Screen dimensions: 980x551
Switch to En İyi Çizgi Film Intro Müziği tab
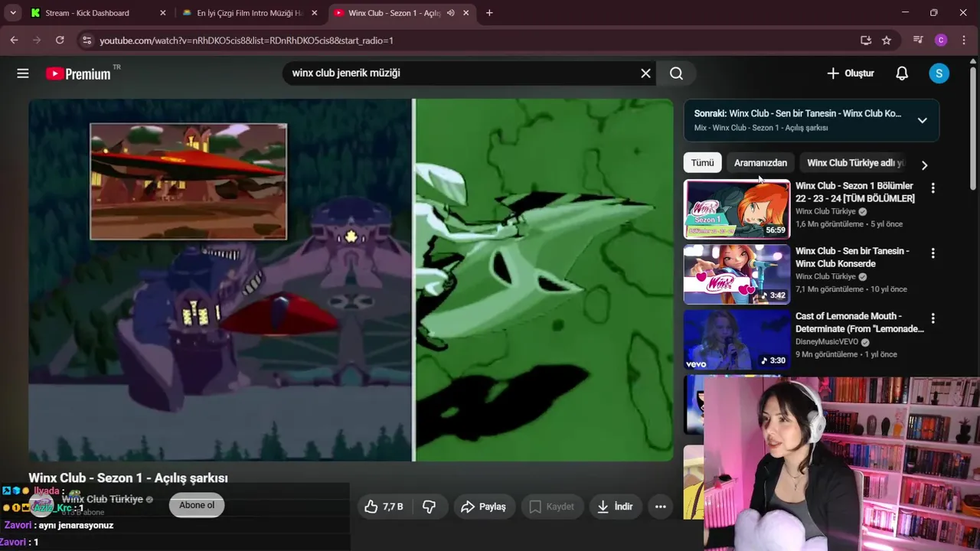click(250, 13)
